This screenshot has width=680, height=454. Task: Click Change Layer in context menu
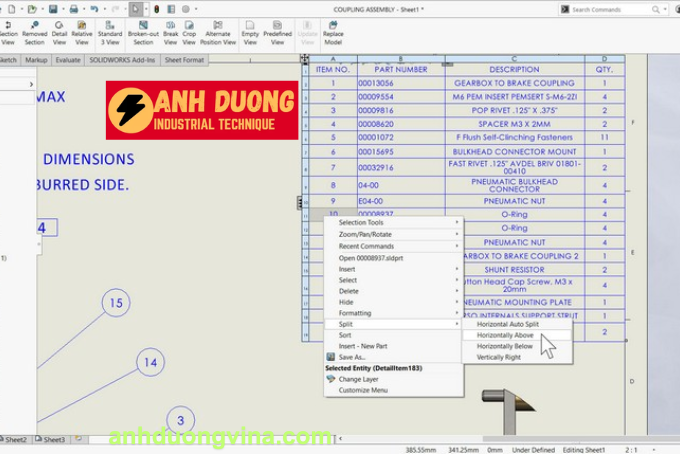358,379
